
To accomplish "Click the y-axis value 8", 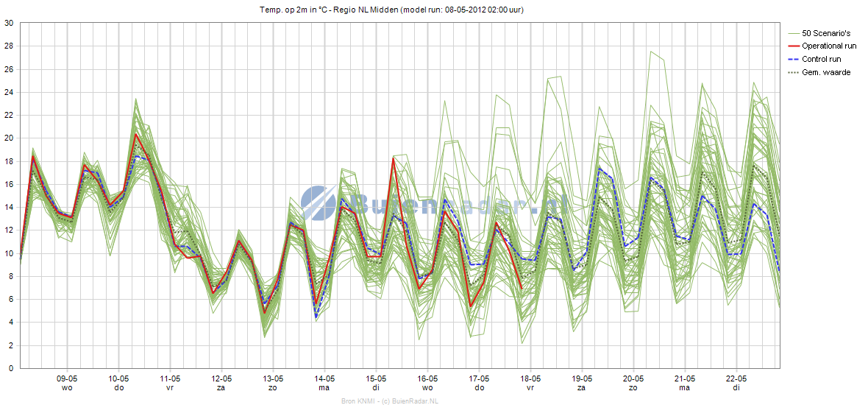I will coord(12,276).
